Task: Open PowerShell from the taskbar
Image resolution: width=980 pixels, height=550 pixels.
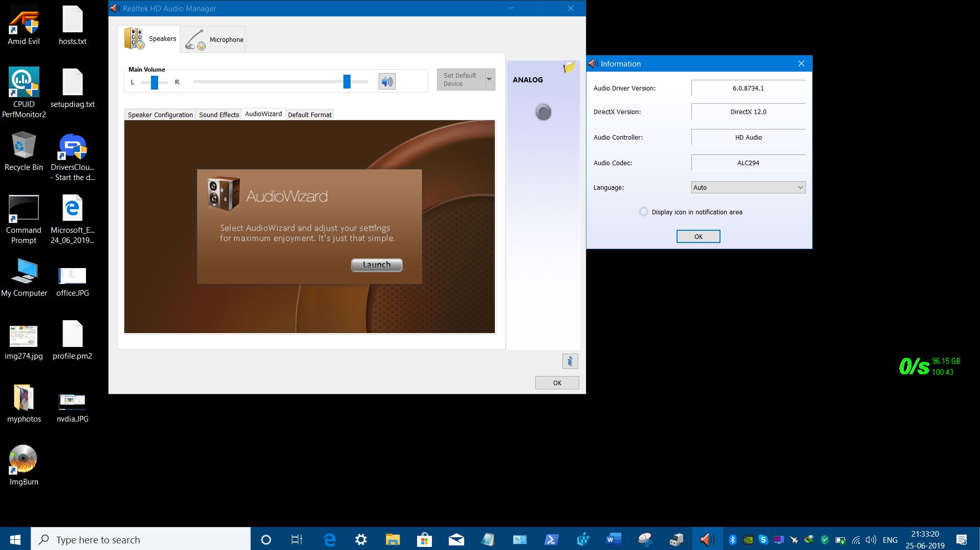Action: tap(551, 539)
